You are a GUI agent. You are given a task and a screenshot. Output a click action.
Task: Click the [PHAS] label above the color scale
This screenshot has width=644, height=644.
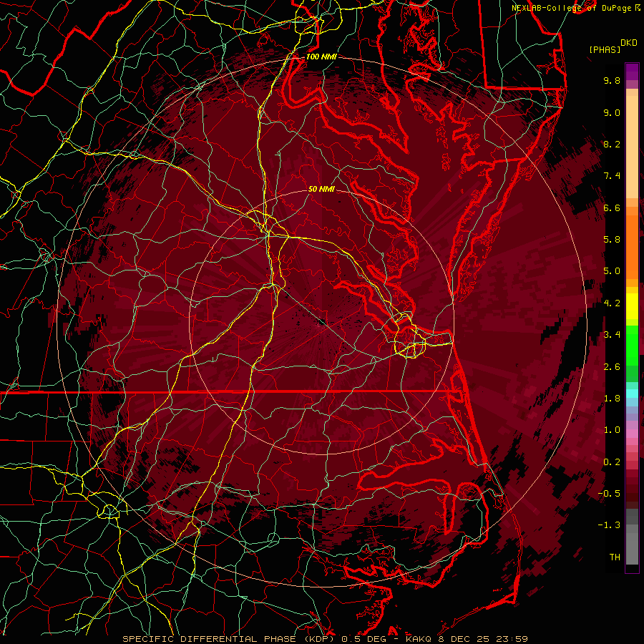tap(605, 49)
